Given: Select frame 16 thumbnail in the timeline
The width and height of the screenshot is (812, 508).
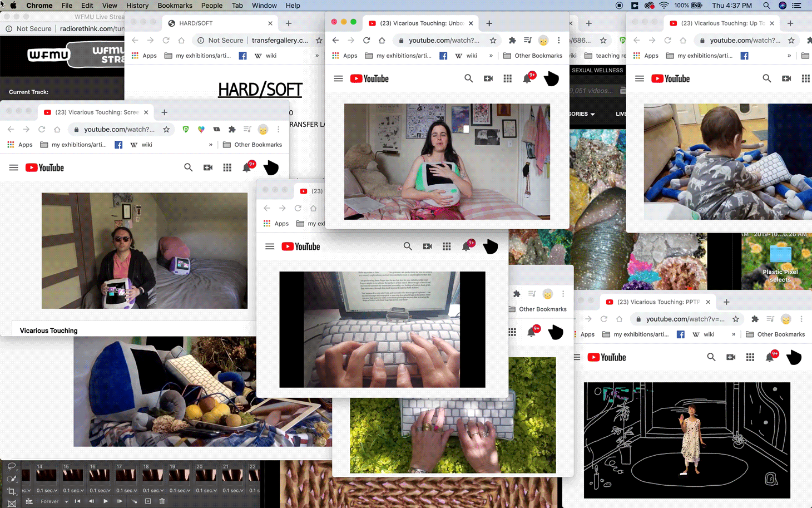Looking at the screenshot, I should pos(99,475).
